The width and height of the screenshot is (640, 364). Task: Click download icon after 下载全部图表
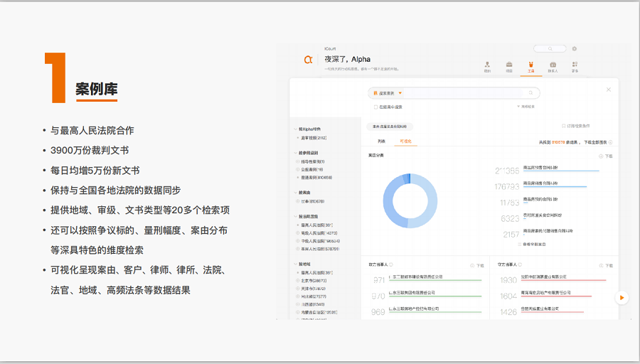coord(611,142)
